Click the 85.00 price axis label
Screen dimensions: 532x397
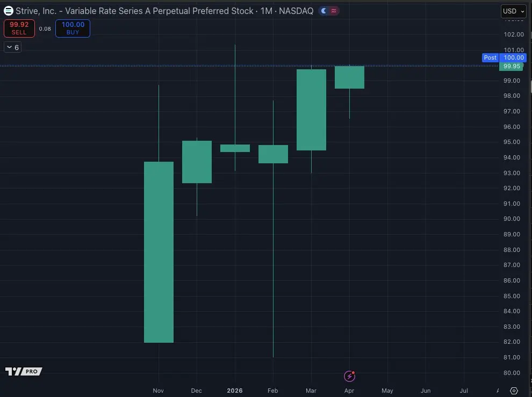512,296
